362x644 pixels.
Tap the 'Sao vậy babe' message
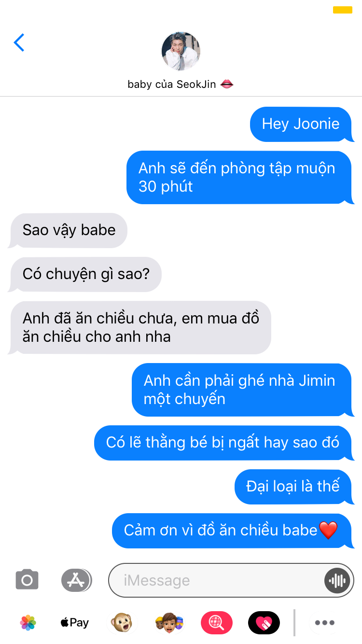pos(68,230)
